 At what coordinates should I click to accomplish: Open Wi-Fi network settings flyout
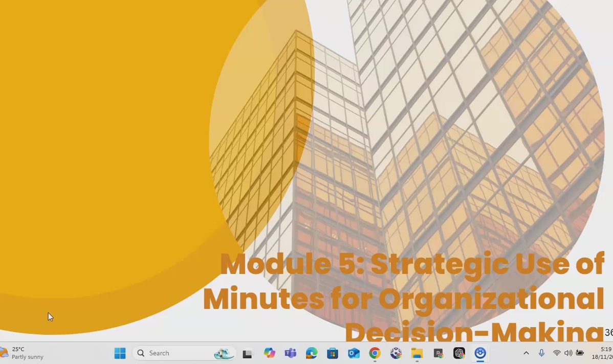557,353
